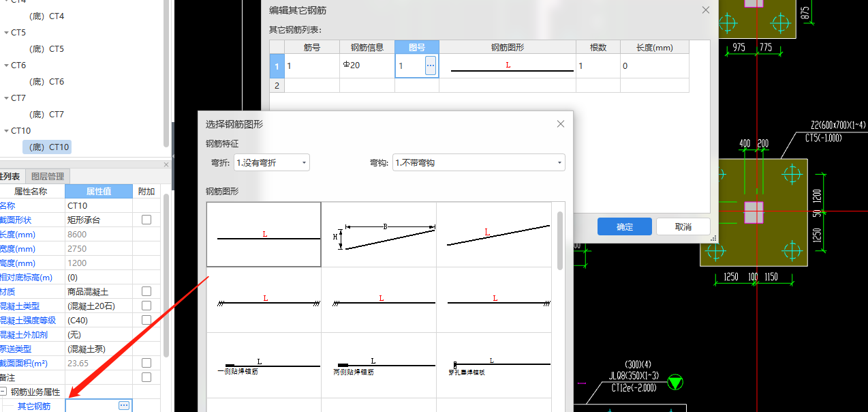The height and width of the screenshot is (412, 868).
Task: Select the 一侧贴焊锚筋 bar shape
Action: click(x=264, y=365)
